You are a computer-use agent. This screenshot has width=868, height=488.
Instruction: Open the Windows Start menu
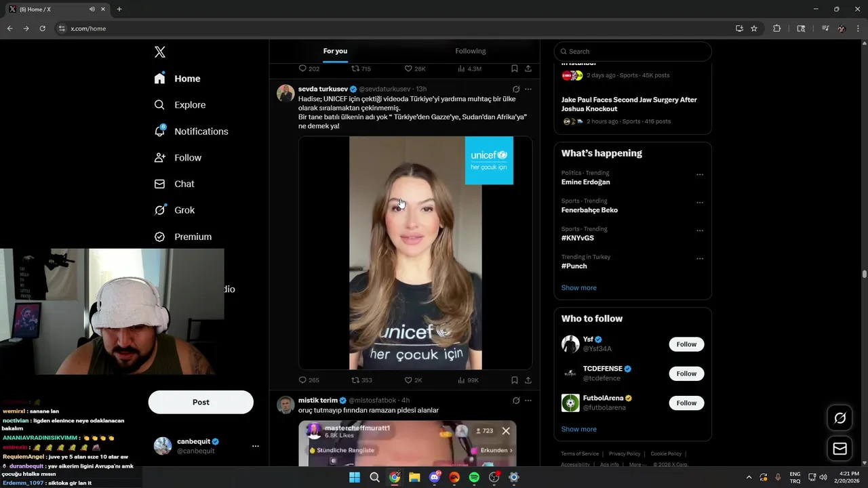point(355,477)
